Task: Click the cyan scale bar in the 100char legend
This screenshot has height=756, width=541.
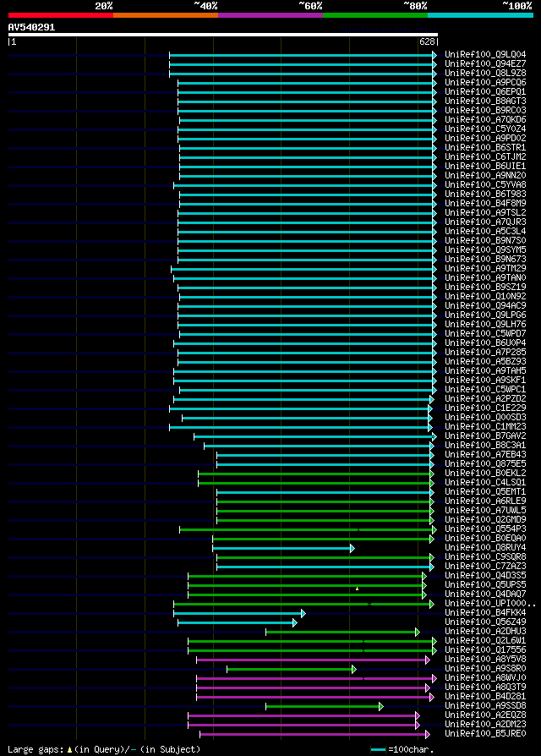Action: tap(379, 750)
